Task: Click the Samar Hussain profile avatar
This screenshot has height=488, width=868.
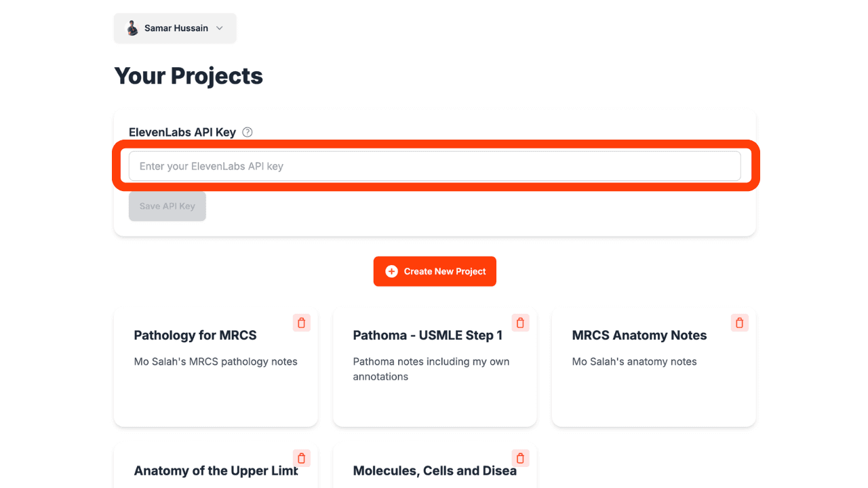Action: (x=132, y=28)
